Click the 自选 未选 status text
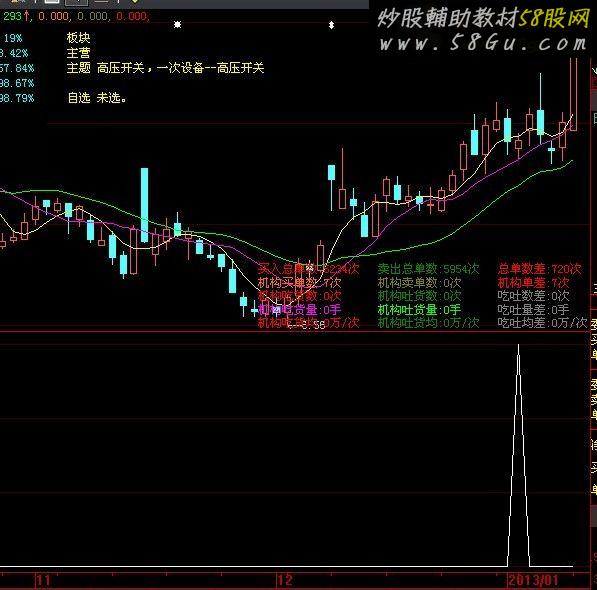Screen dimensions: 597x590 (97, 98)
